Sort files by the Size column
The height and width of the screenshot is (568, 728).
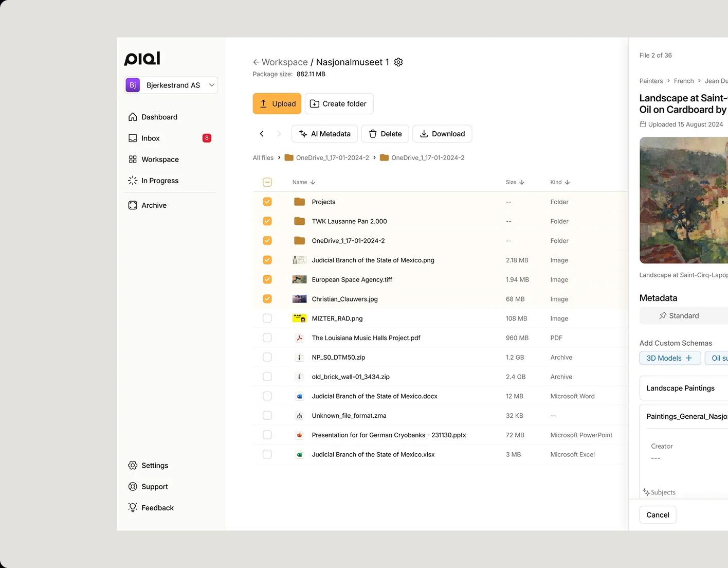pos(515,182)
